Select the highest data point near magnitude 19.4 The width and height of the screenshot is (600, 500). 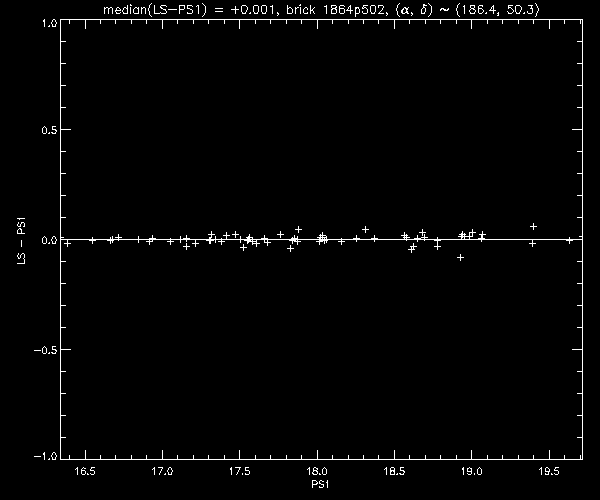point(533,226)
